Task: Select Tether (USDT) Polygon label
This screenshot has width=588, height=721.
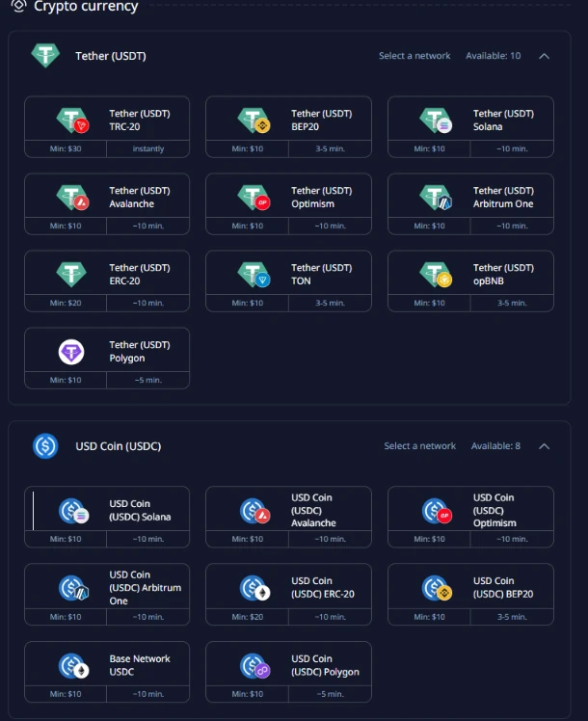Action: coord(140,351)
